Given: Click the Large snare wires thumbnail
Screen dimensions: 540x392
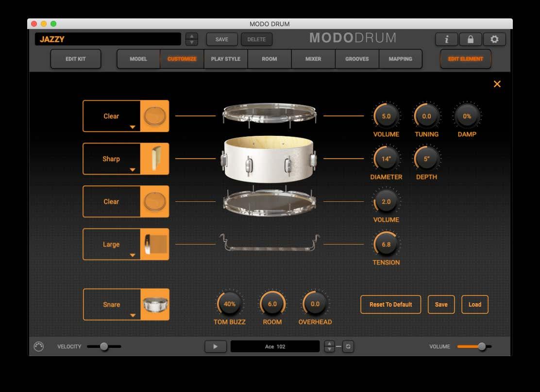Looking at the screenshot, I should coord(154,245).
